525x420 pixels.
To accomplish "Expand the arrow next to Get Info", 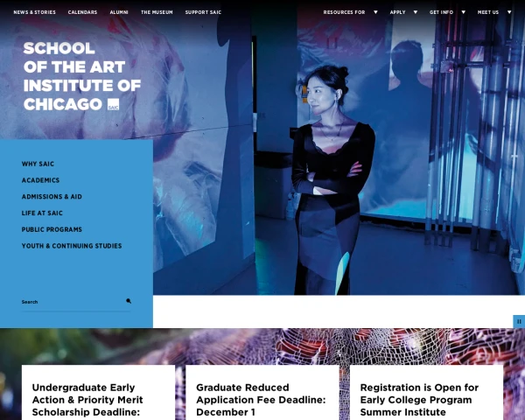I will pos(464,12).
